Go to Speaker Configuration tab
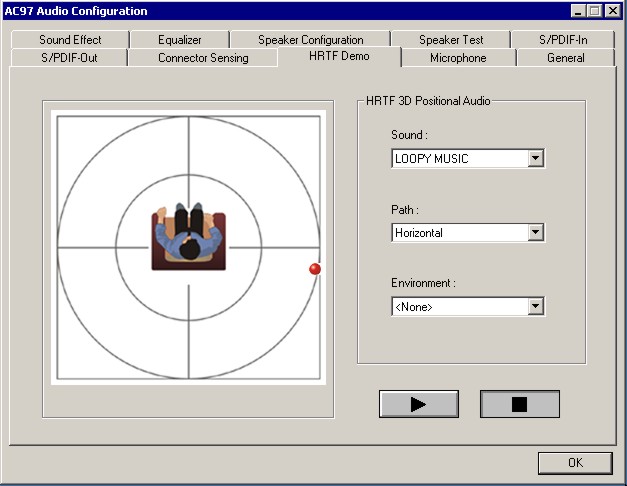This screenshot has height=486, width=627. point(310,40)
